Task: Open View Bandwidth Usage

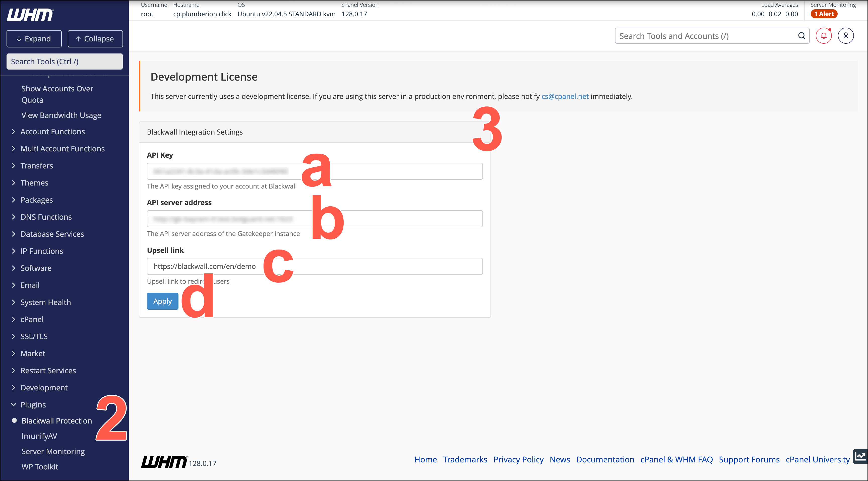Action: tap(61, 115)
